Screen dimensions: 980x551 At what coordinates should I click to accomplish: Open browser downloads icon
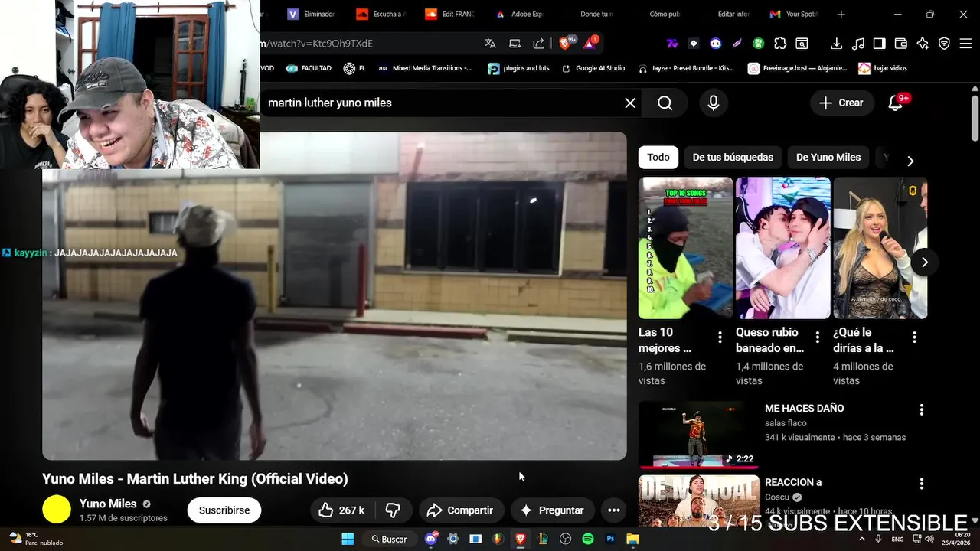tap(836, 44)
